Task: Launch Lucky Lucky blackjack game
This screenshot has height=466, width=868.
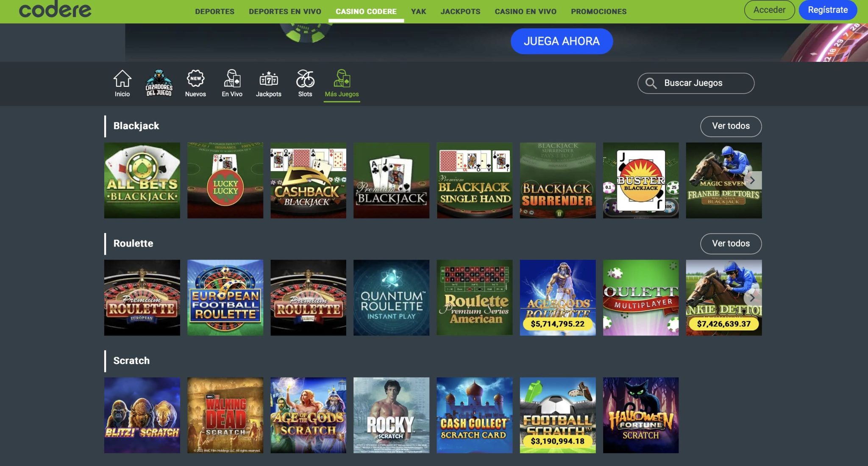Action: pyautogui.click(x=225, y=180)
